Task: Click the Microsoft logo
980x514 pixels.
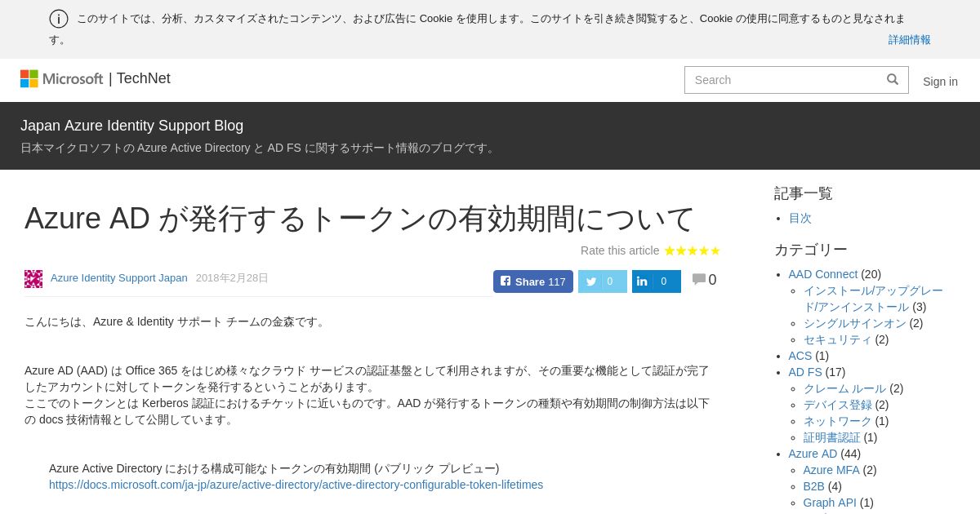Action: pyautogui.click(x=62, y=78)
